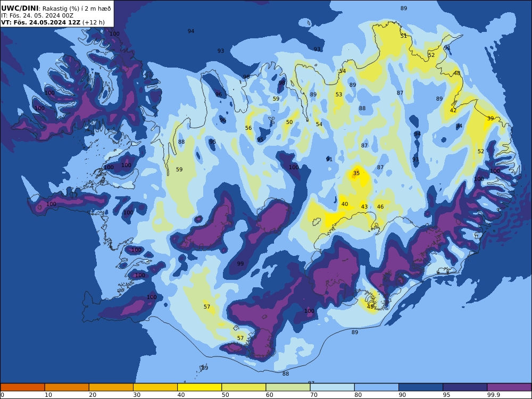Select the '48' humidity value on the map
The height and width of the screenshot is (399, 532).
pos(458,73)
